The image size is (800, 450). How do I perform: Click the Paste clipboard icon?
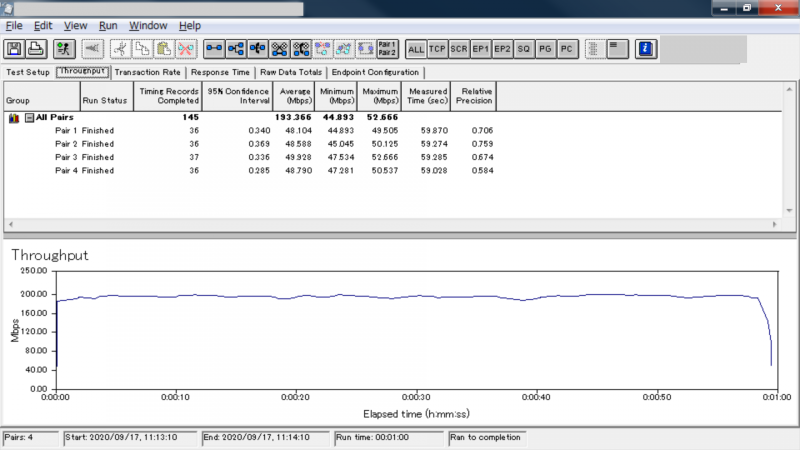point(163,48)
